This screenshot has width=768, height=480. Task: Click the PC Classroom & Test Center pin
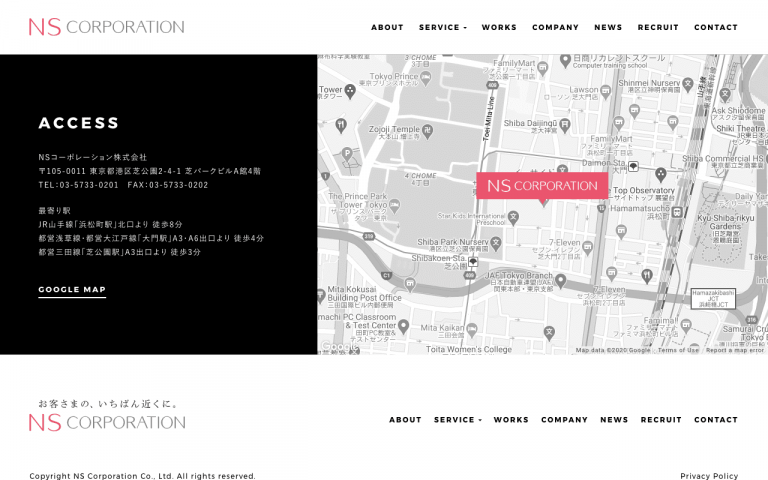[x=403, y=325]
